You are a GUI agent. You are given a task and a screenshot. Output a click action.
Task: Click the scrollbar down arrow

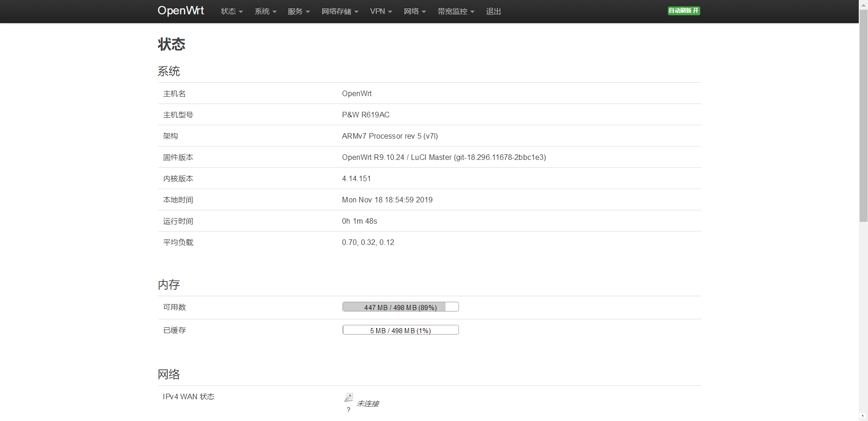tap(863, 416)
